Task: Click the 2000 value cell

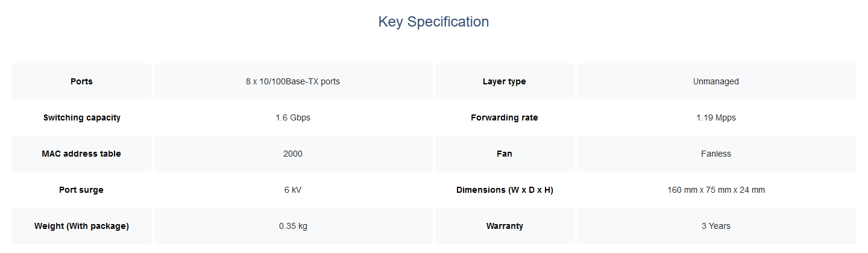Action: (x=293, y=154)
